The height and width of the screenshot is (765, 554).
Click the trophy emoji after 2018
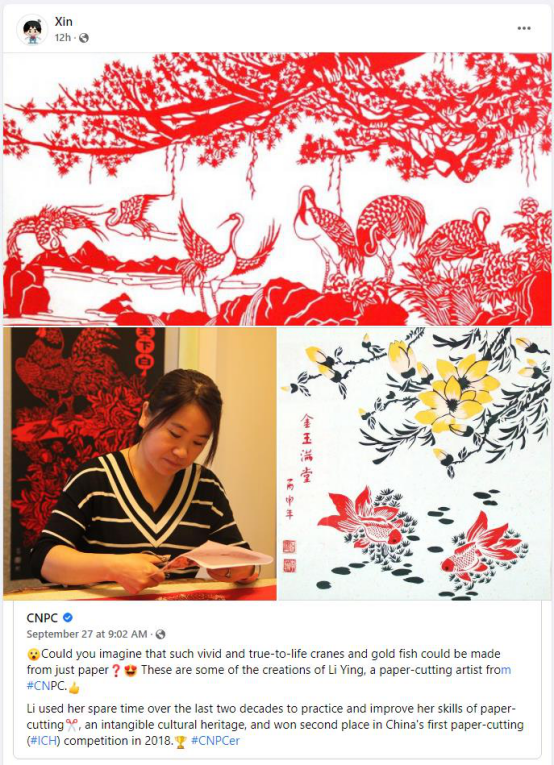click(181, 742)
